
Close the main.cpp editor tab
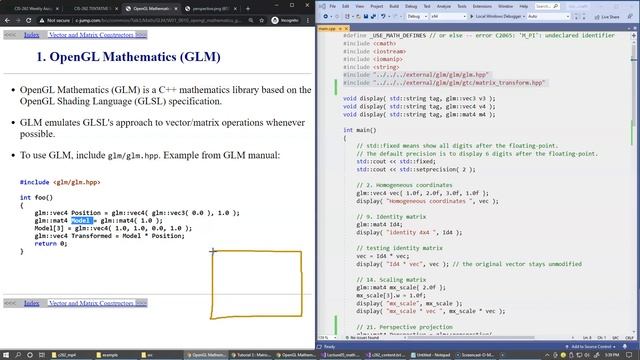pyautogui.click(x=346, y=29)
